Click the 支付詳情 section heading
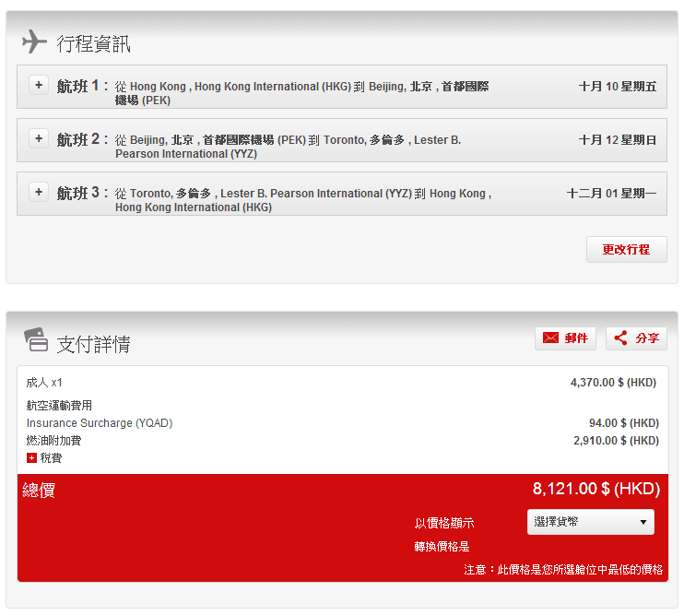 [93, 344]
